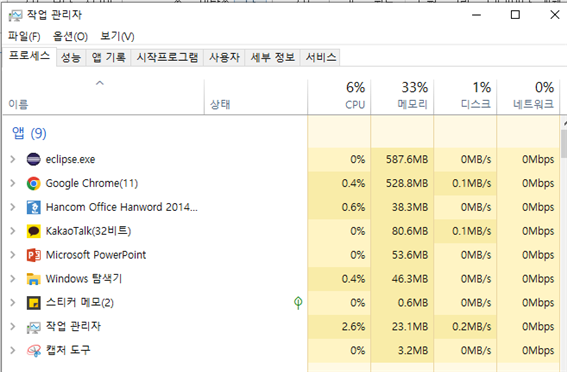Screen dimensions: 567x376
Task: Sort processes by 메모리 column
Action: [x=402, y=96]
